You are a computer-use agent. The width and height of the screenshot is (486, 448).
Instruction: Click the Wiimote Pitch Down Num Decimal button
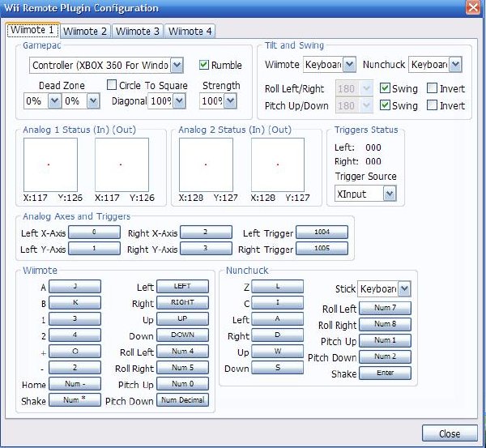pyautogui.click(x=182, y=400)
